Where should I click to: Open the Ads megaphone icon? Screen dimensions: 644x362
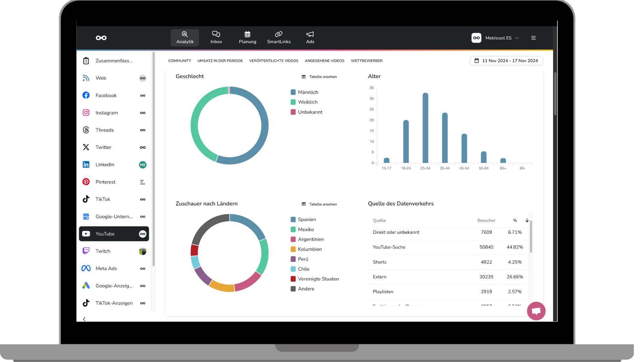tap(310, 38)
